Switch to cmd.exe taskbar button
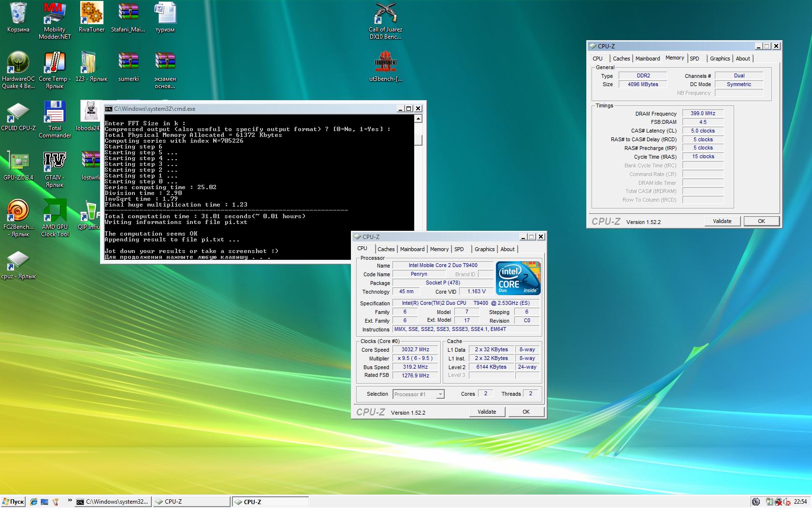 pyautogui.click(x=113, y=502)
